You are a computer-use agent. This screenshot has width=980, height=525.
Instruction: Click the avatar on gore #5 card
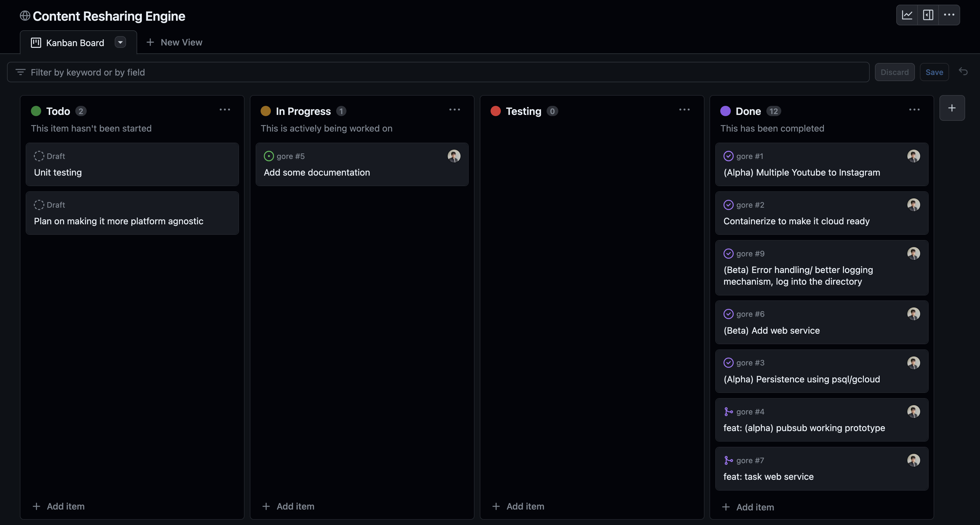pyautogui.click(x=454, y=156)
